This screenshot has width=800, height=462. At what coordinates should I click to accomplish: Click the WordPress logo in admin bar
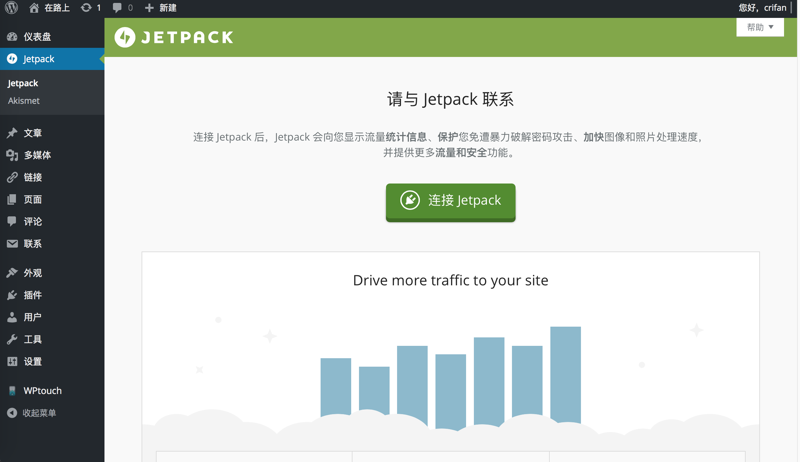pyautogui.click(x=11, y=8)
